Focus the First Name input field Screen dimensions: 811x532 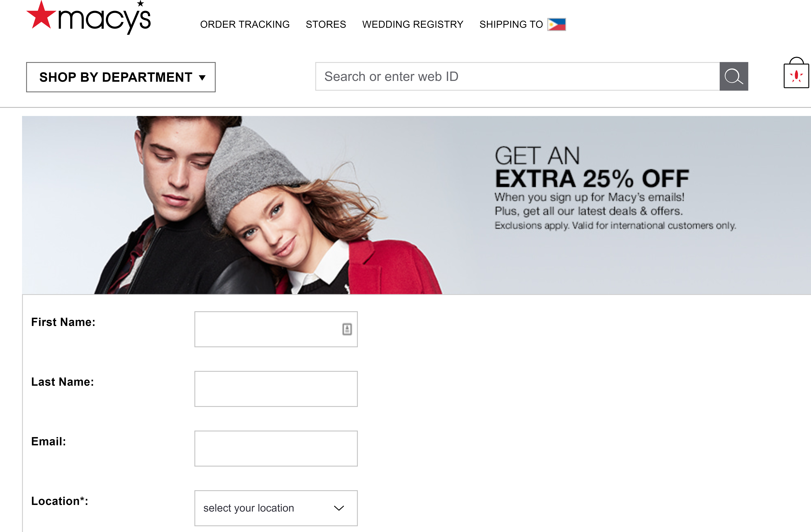coord(276,329)
